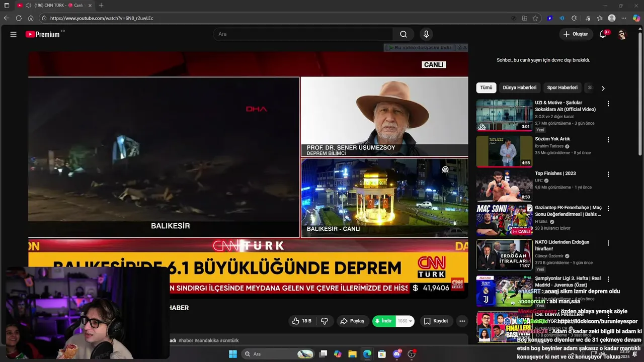Screen dimensions: 644x362
Task: Switch to the CNN TÜRK browser tab
Action: [54, 6]
